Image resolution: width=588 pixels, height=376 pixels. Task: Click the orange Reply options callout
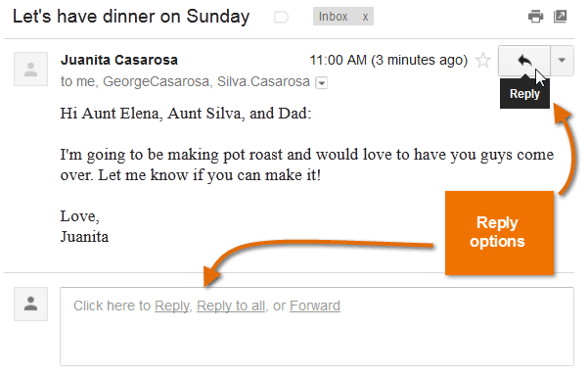pyautogui.click(x=499, y=233)
